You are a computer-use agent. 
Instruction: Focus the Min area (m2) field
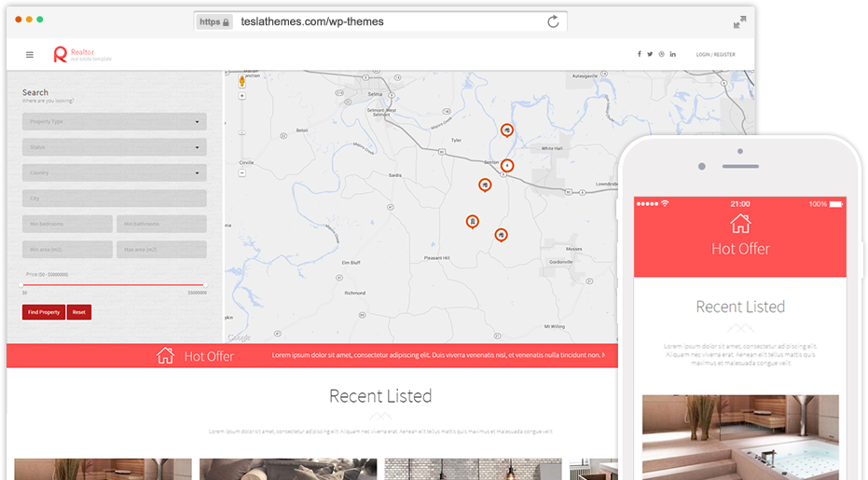pos(67,249)
